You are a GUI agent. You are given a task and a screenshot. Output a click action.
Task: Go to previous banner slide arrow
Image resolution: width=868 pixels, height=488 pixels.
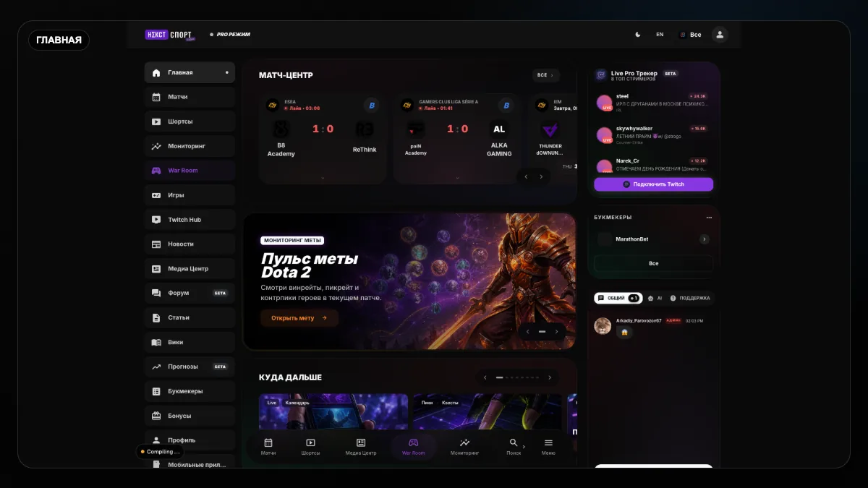(528, 332)
